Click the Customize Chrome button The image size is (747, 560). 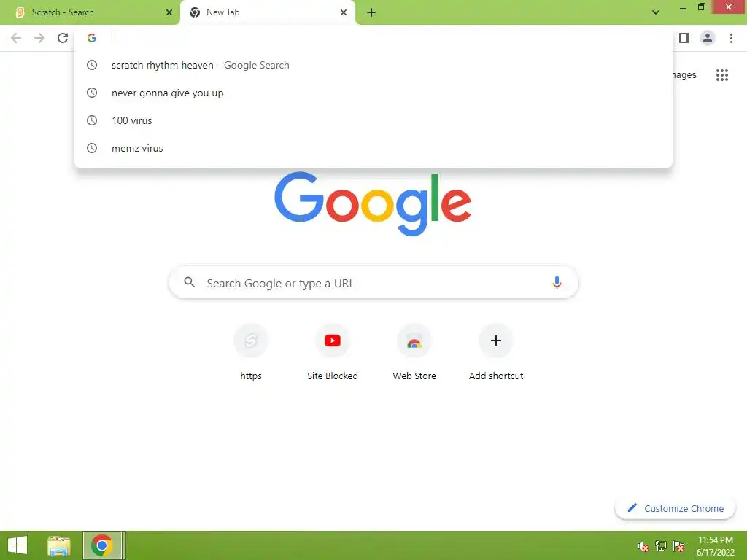(x=675, y=508)
